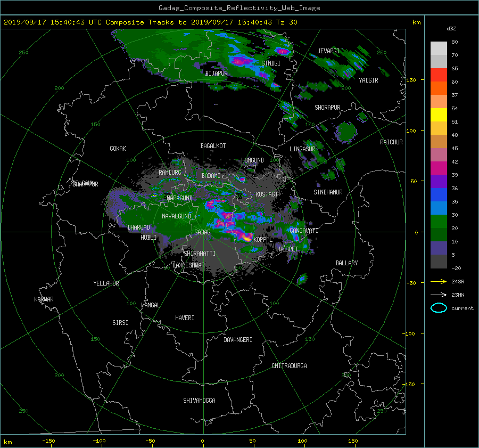Click the HOSPET city label
The image size is (479, 448).
288,249
